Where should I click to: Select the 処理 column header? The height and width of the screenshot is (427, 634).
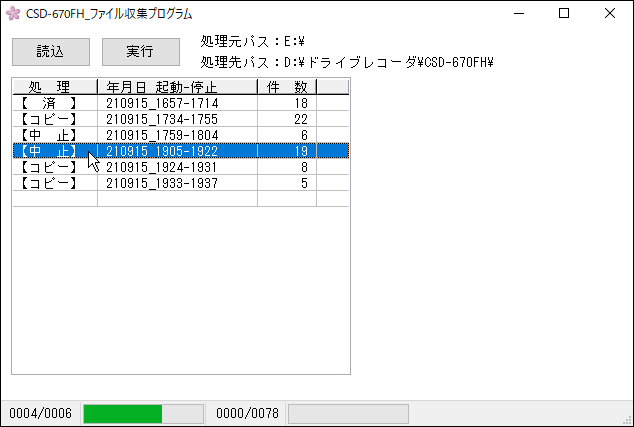pos(55,87)
